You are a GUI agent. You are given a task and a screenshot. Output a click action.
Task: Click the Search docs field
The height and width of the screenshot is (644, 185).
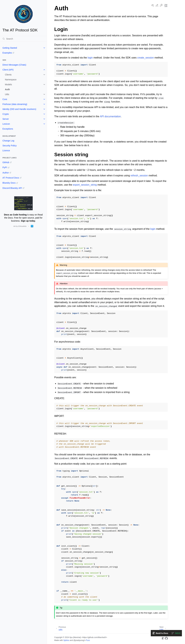click(x=23, y=39)
